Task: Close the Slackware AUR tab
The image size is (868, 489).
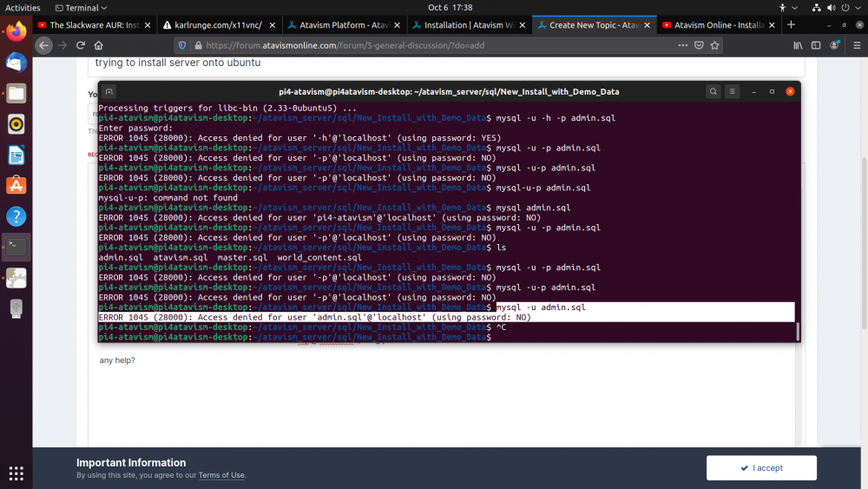Action: 148,25
